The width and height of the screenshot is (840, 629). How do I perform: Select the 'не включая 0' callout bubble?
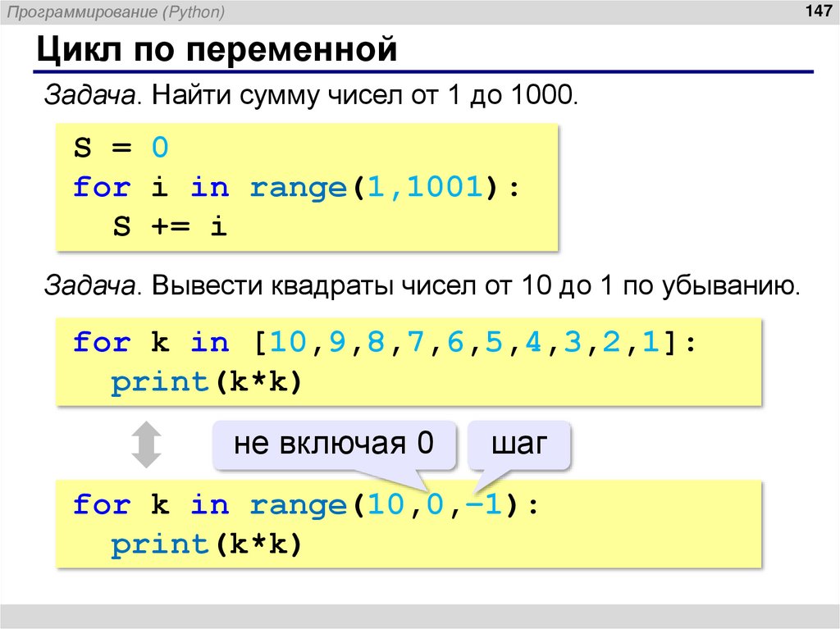pyautogui.click(x=334, y=442)
